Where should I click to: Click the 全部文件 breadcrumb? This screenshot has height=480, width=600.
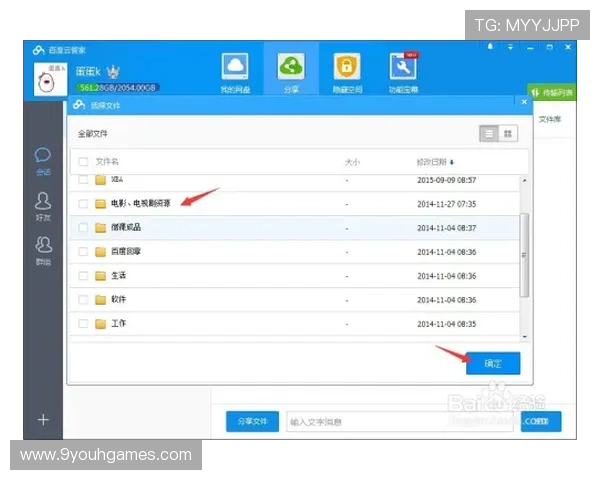93,134
